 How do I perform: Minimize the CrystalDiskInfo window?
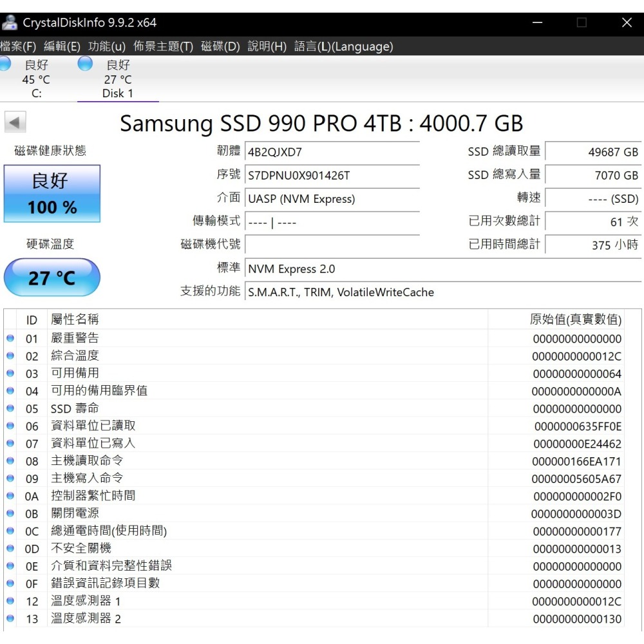(x=537, y=22)
